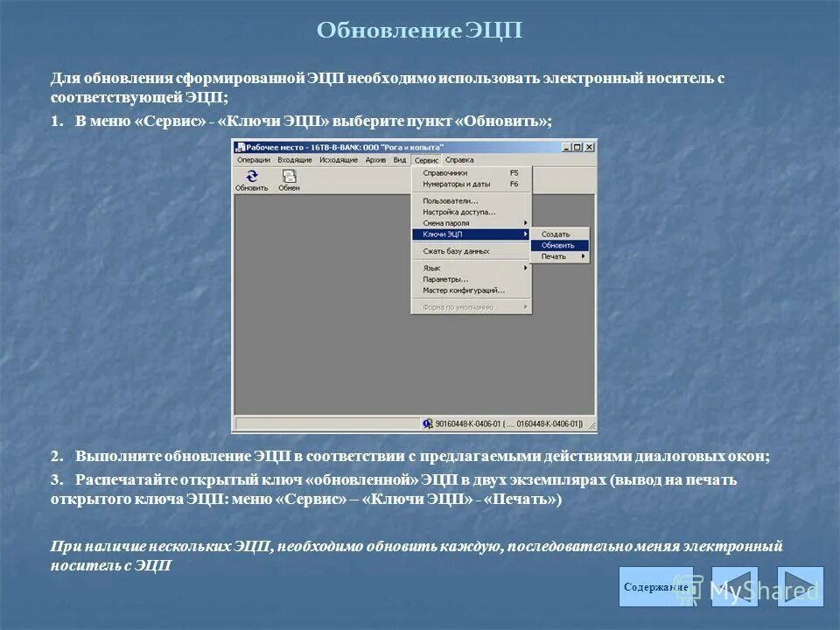Open the Вид menu

(x=400, y=159)
